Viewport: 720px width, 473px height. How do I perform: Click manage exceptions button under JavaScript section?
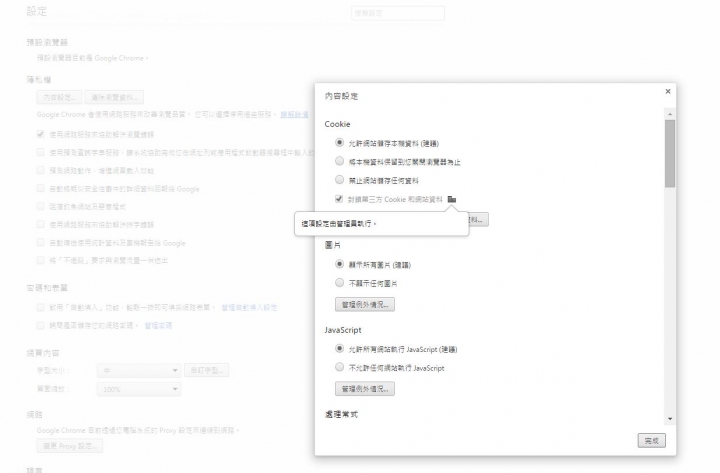pyautogui.click(x=365, y=389)
